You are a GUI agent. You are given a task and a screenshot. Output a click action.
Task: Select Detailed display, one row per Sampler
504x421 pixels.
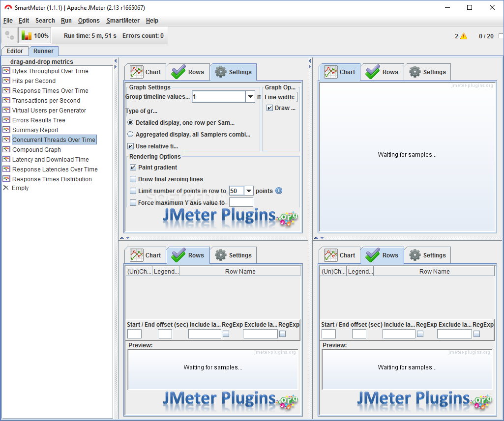click(x=130, y=123)
